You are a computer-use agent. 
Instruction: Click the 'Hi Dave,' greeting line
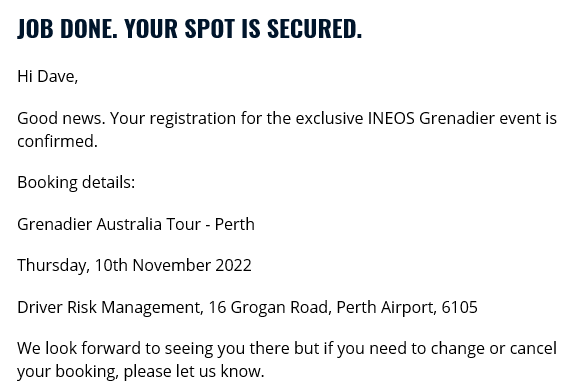[x=48, y=77]
